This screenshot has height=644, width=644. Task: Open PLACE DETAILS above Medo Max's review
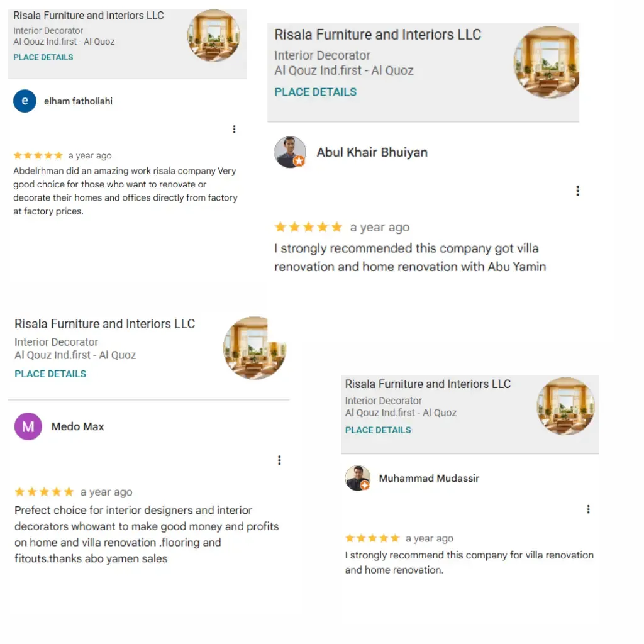(x=50, y=374)
